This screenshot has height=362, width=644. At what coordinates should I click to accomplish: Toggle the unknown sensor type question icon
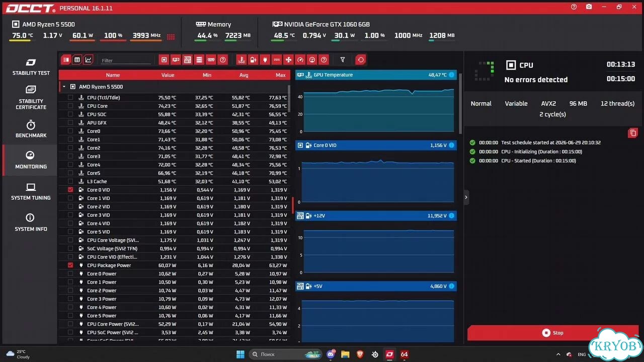[324, 60]
